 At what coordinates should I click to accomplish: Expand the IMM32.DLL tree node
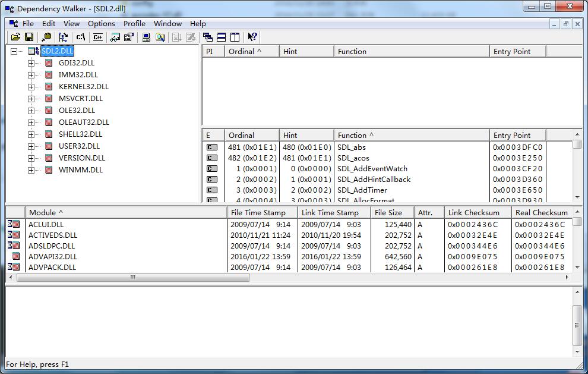coord(31,75)
